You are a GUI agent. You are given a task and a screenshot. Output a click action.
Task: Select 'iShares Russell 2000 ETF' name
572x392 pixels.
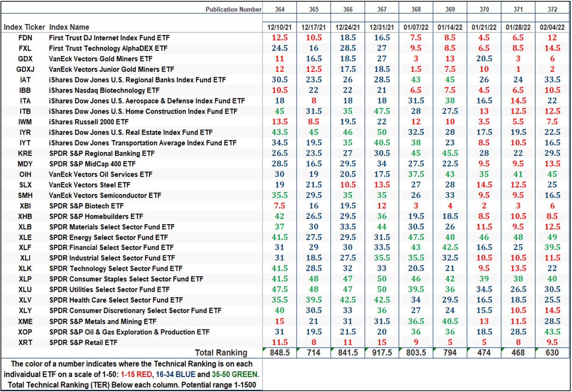[x=88, y=122]
